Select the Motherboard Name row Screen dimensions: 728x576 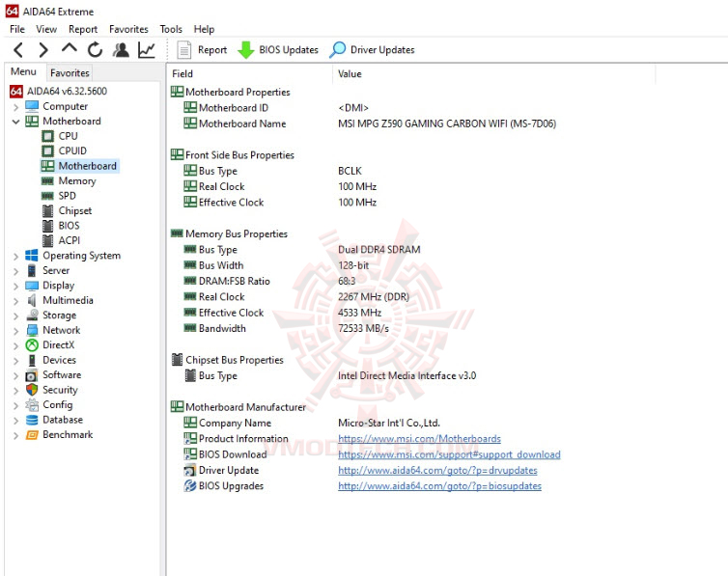(x=370, y=123)
